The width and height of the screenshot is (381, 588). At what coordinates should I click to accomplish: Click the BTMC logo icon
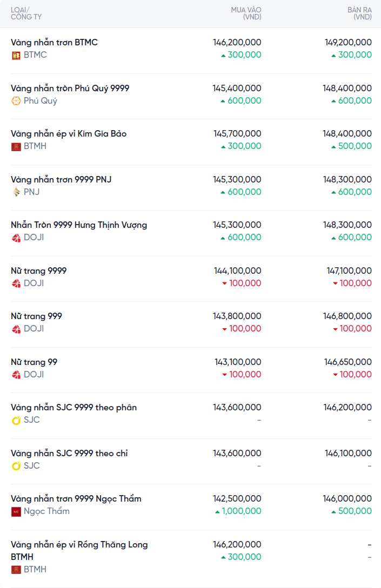click(16, 55)
